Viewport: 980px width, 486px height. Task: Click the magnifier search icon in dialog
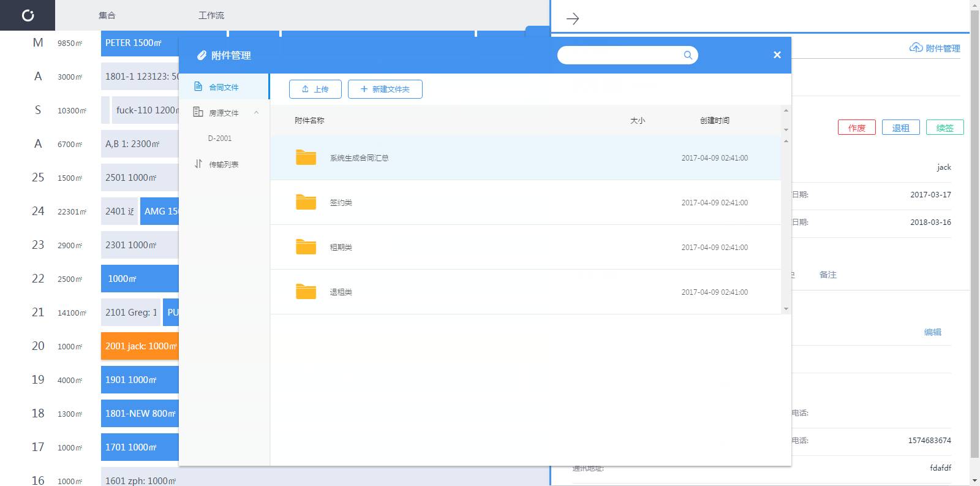(x=688, y=55)
